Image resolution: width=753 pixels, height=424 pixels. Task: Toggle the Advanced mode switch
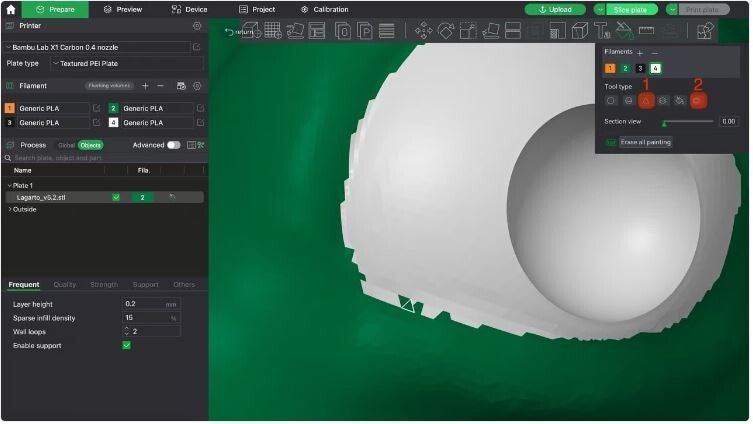(174, 145)
